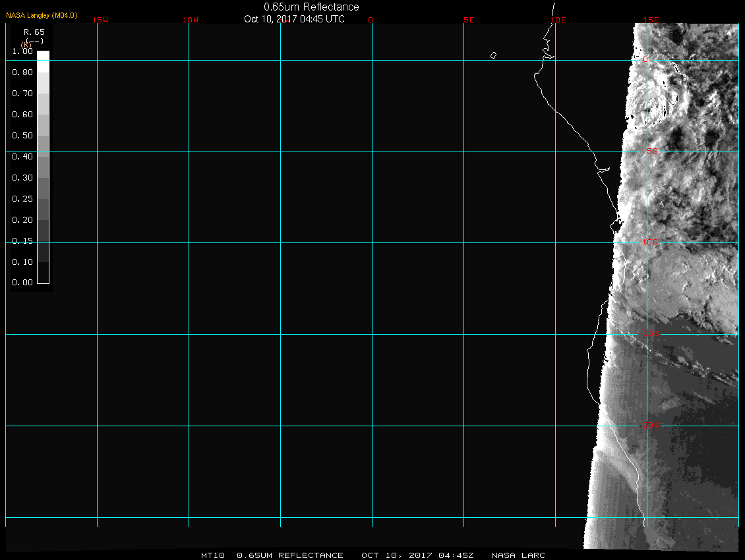
Task: Click the orange "NASA Langley (M04.0)" label
Action: 42,15
